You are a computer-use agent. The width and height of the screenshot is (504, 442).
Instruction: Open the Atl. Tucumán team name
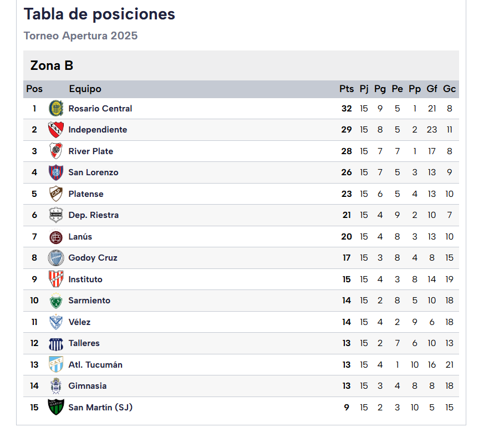point(95,364)
